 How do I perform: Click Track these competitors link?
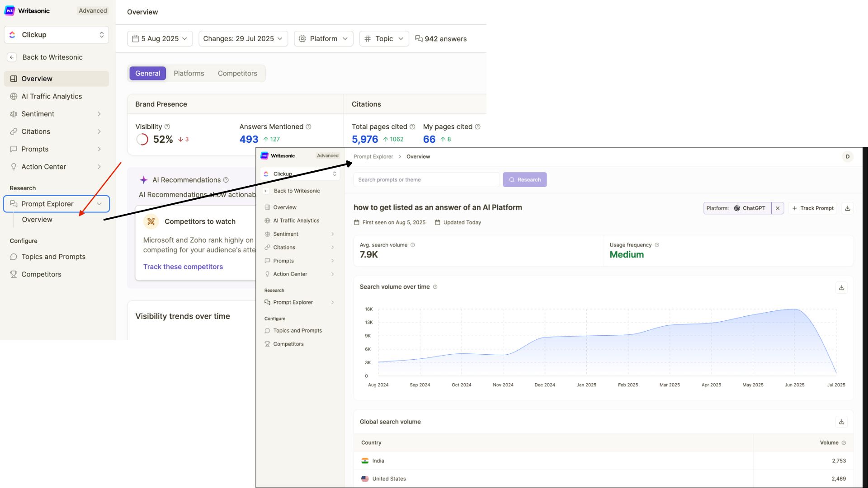(183, 267)
